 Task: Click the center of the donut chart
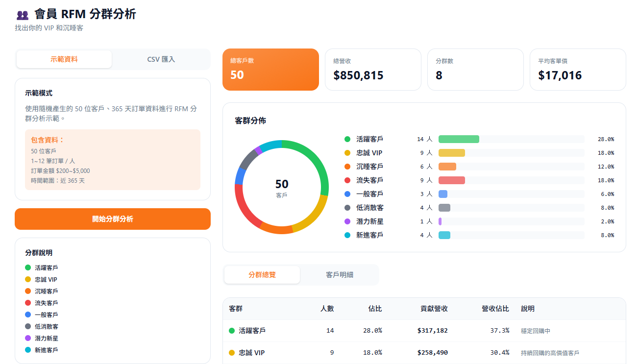tap(282, 187)
